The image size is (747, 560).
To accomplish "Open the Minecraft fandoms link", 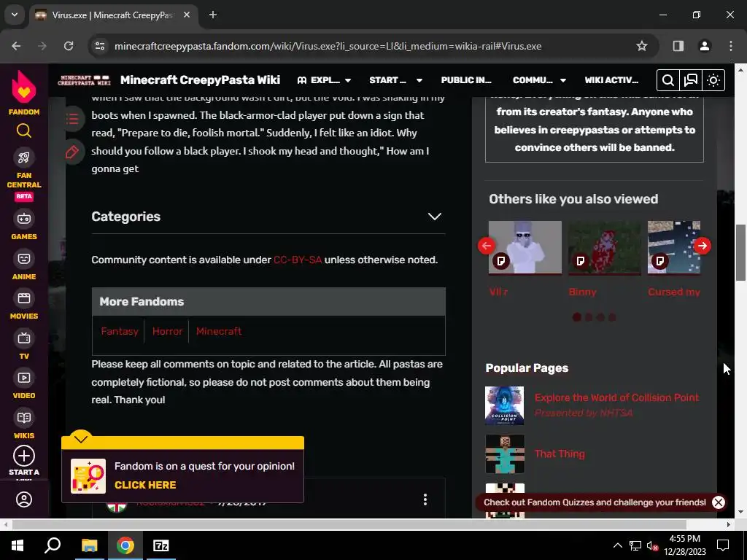I will tap(219, 332).
